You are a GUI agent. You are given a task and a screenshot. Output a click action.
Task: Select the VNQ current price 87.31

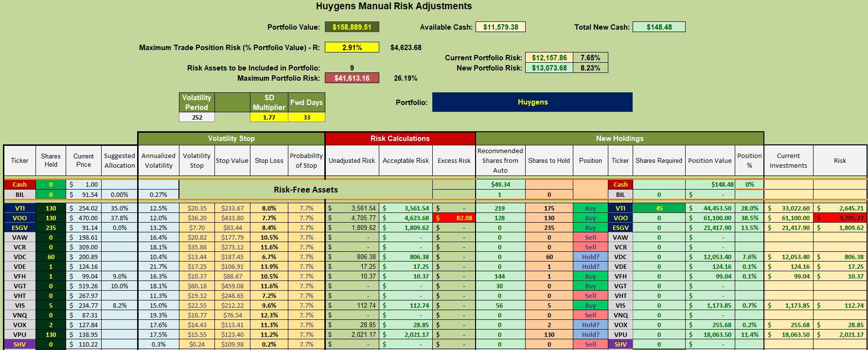coord(84,315)
